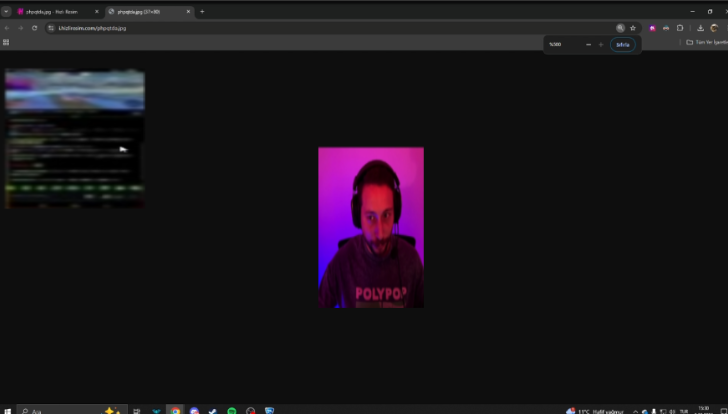Open the volume icon in system tray
Viewport: 728px width, 414px height.
(672, 411)
